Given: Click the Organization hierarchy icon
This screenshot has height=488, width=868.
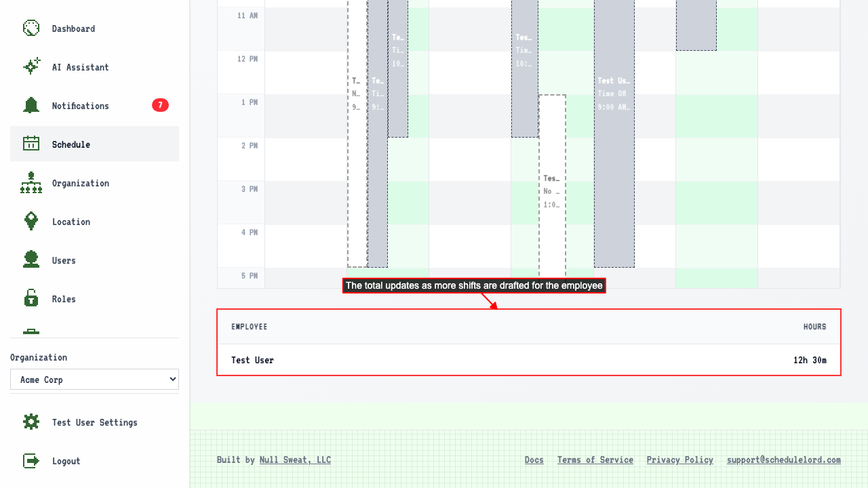Looking at the screenshot, I should [x=31, y=182].
